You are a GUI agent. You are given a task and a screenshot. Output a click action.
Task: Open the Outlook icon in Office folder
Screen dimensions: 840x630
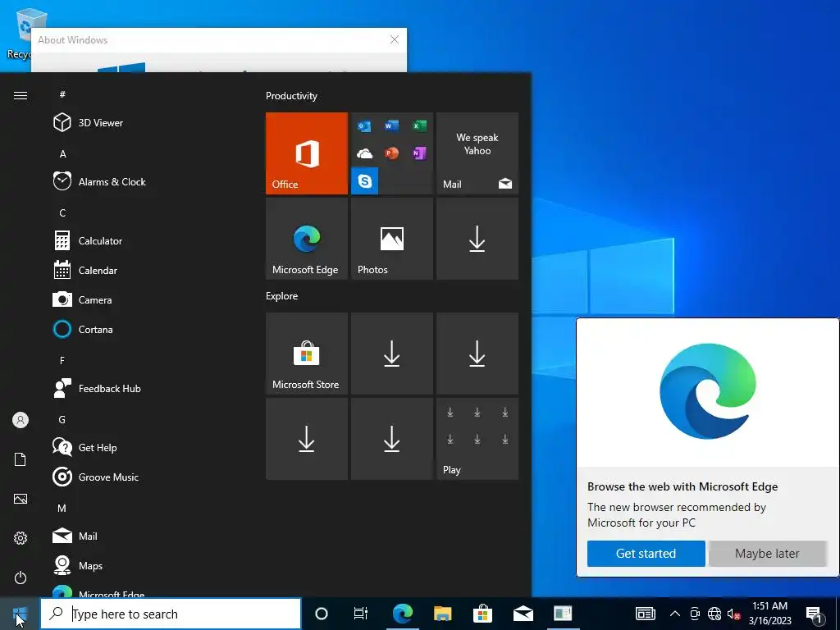coord(364,126)
